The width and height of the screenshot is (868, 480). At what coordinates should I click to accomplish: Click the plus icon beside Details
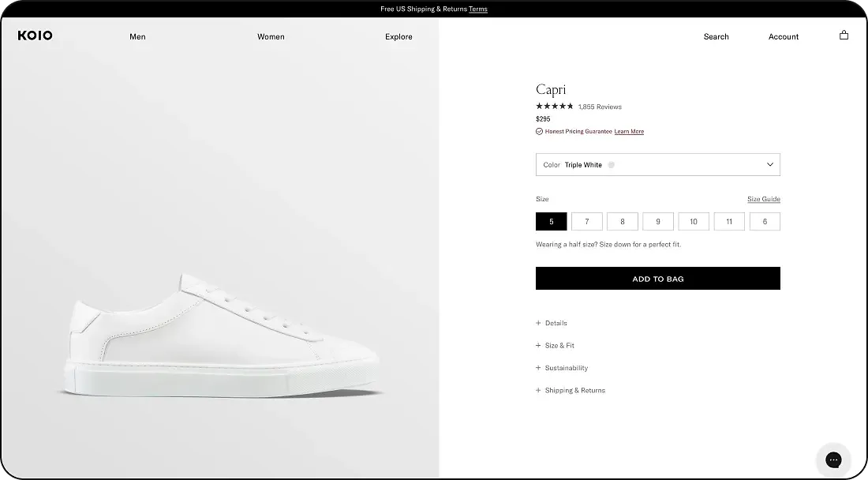(538, 323)
